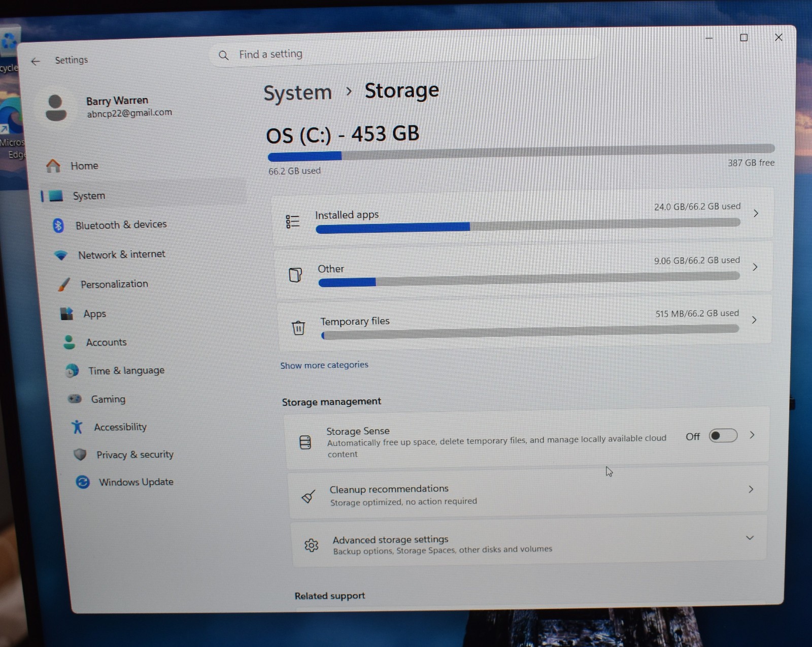Click '515 MB/66.2 GB used' text
812x647 pixels.
(697, 314)
